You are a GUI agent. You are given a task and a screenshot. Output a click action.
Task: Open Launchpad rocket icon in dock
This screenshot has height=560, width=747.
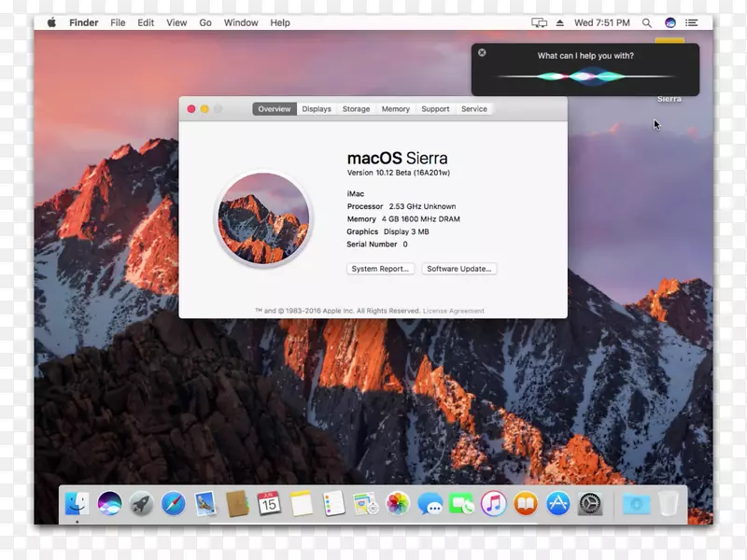click(x=141, y=504)
